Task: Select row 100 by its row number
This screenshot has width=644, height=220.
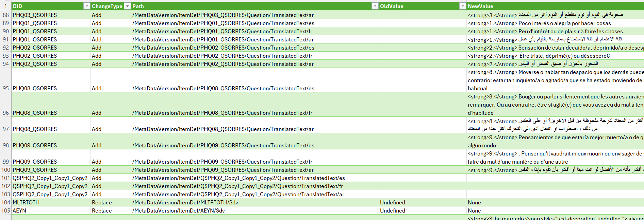Action: pyautogui.click(x=6, y=170)
